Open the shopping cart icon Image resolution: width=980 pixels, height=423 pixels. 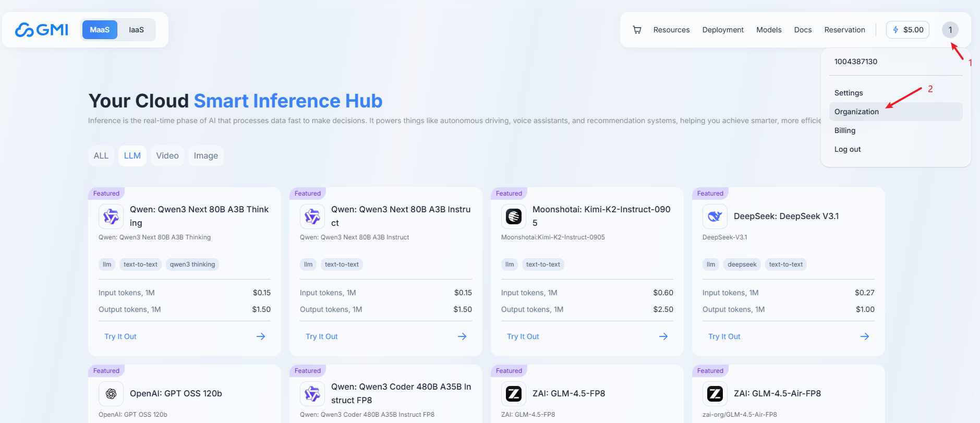637,30
